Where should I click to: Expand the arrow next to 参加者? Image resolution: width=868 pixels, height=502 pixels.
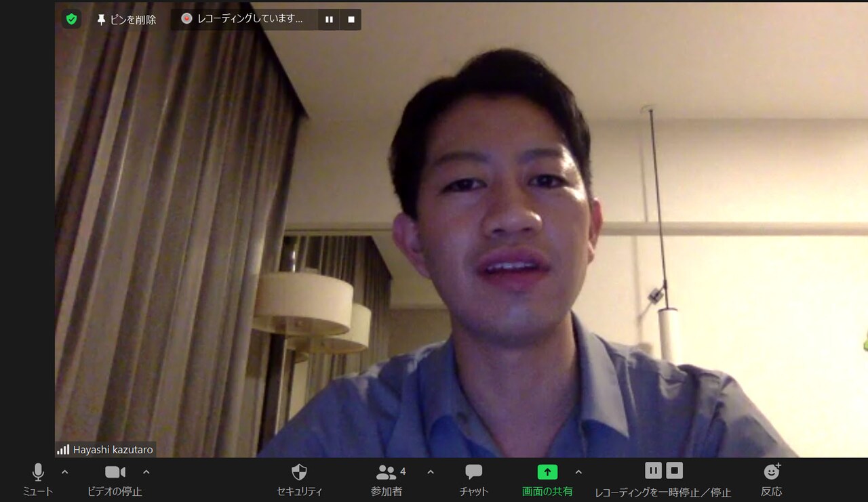431,472
